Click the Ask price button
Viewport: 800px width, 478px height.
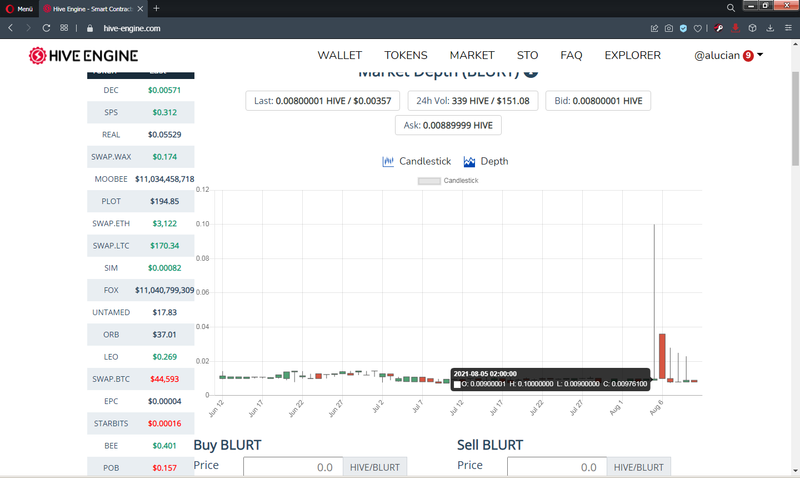coord(448,125)
